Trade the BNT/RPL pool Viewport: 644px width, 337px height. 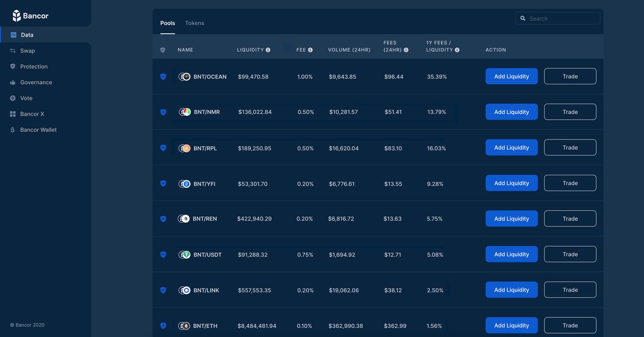point(570,148)
